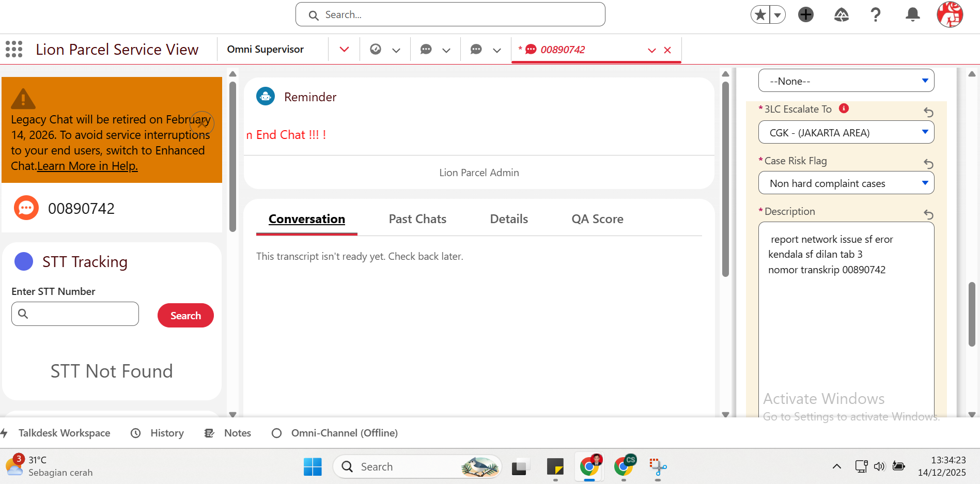The width and height of the screenshot is (980, 484).
Task: Open the History utility item
Action: click(x=157, y=433)
